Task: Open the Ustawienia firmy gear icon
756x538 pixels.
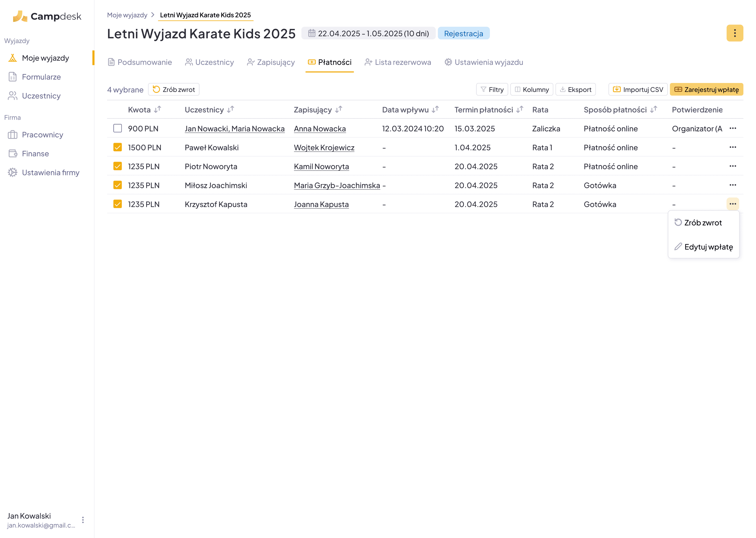Action: [x=13, y=173]
